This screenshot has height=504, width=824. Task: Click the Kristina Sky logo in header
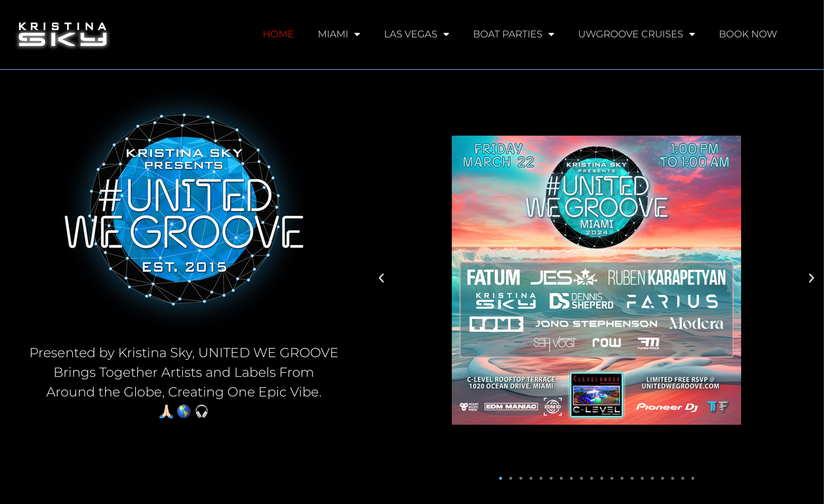(x=63, y=34)
